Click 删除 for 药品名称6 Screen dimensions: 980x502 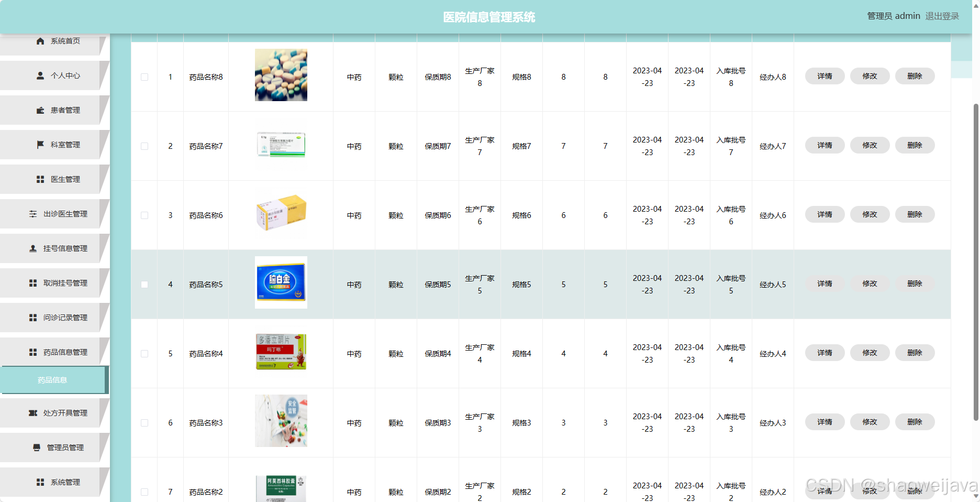(x=915, y=214)
